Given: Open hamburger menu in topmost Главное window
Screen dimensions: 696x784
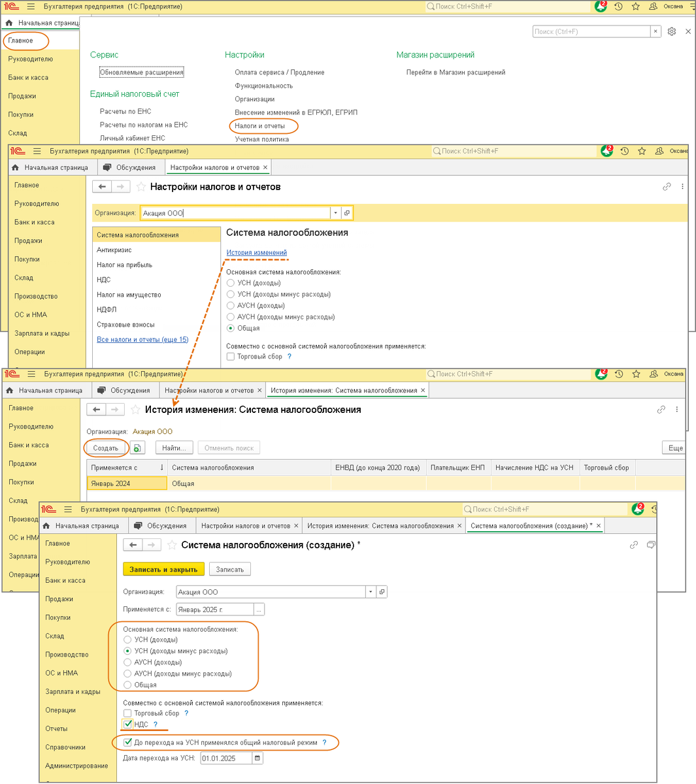Looking at the screenshot, I should click(31, 7).
